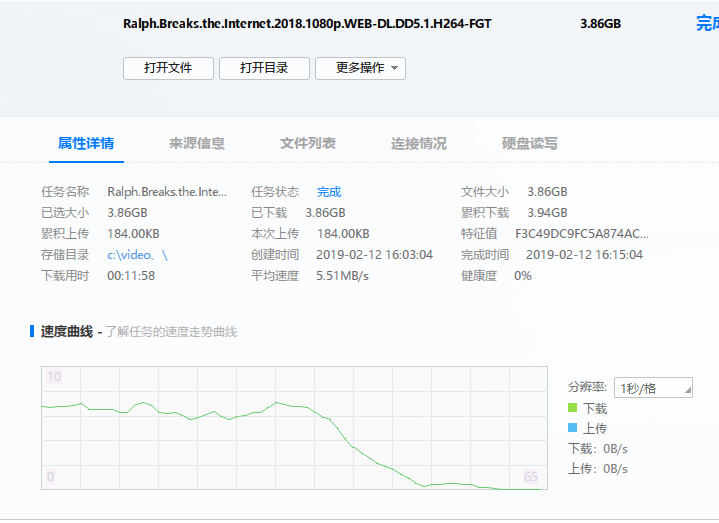
Task: Click the task title Ralph.Breaks.the.Internet header text
Action: point(307,23)
